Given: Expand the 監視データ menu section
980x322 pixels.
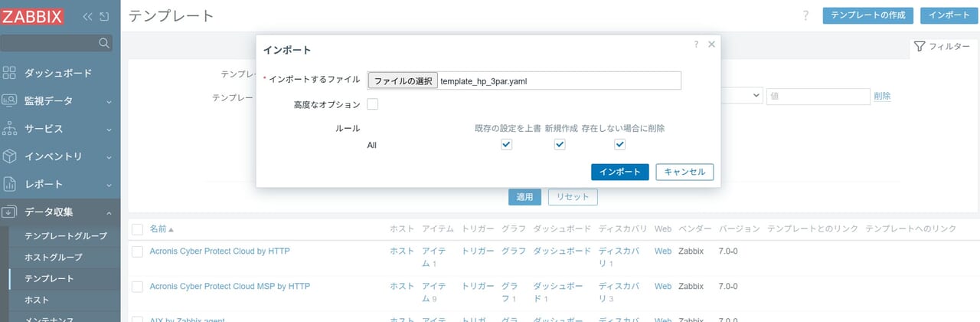Looking at the screenshot, I should pos(108,101).
